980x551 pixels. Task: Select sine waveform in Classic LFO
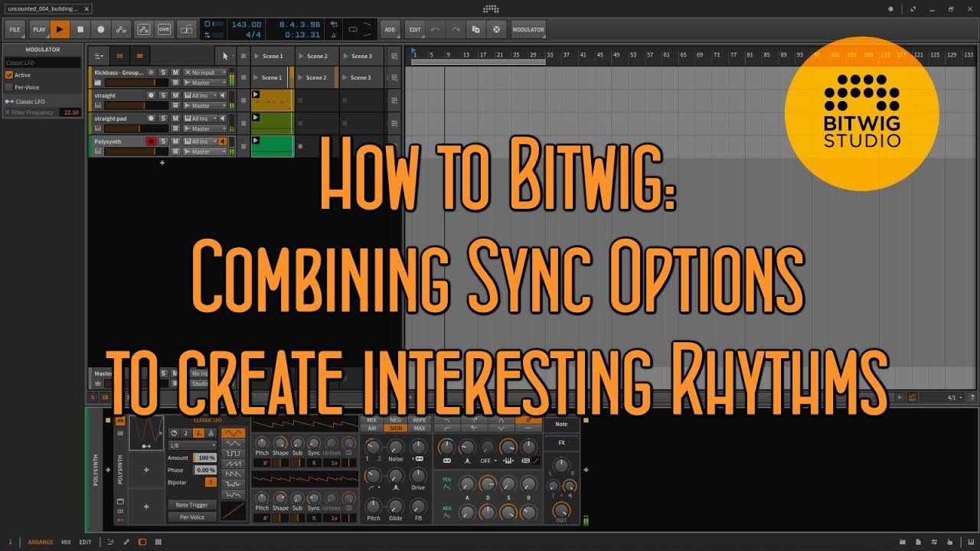[x=233, y=432]
